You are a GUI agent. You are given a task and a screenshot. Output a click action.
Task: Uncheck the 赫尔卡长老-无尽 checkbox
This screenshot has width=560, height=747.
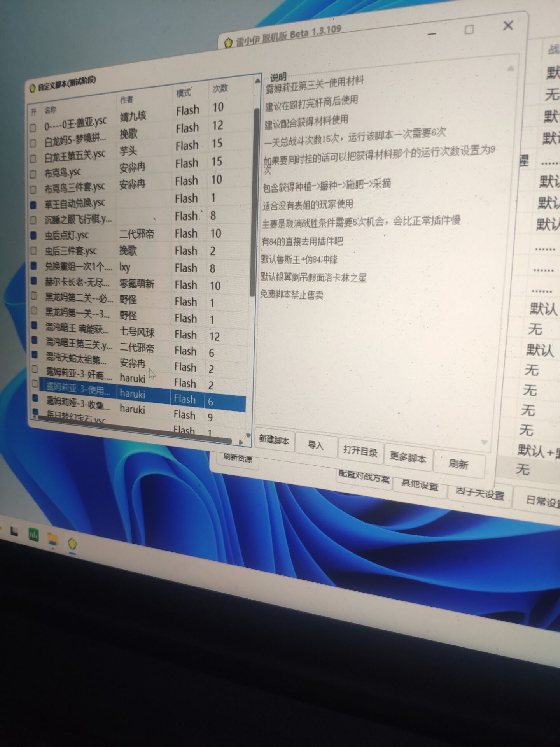point(34,281)
